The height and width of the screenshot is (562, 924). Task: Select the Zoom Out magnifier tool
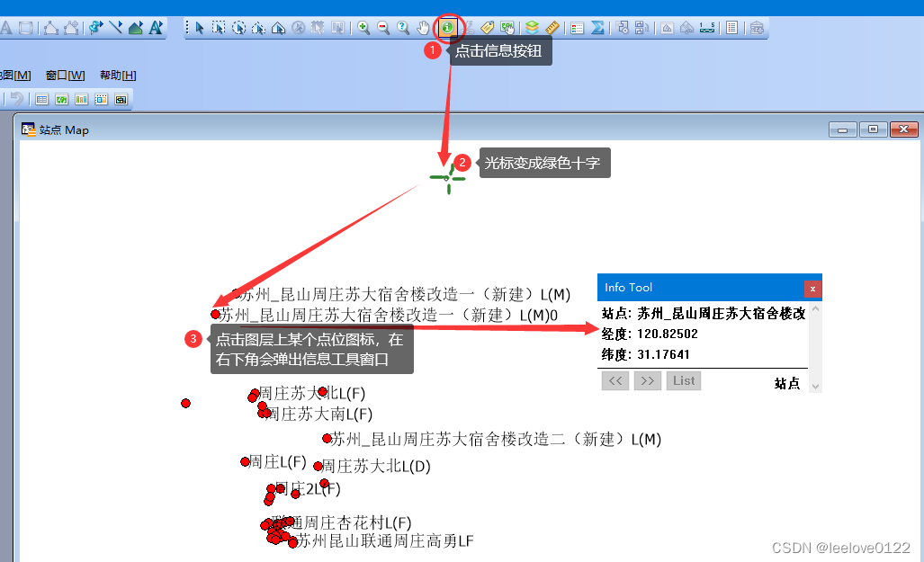point(382,28)
